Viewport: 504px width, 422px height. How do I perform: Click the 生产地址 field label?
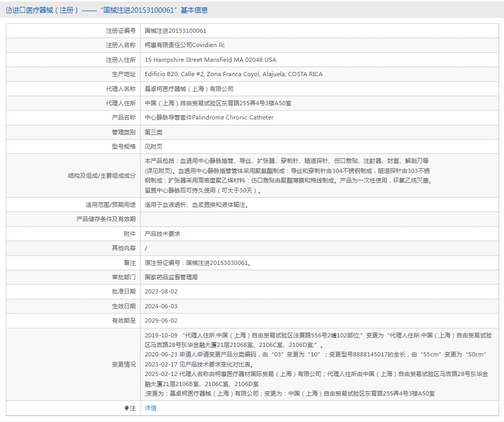[x=124, y=74]
